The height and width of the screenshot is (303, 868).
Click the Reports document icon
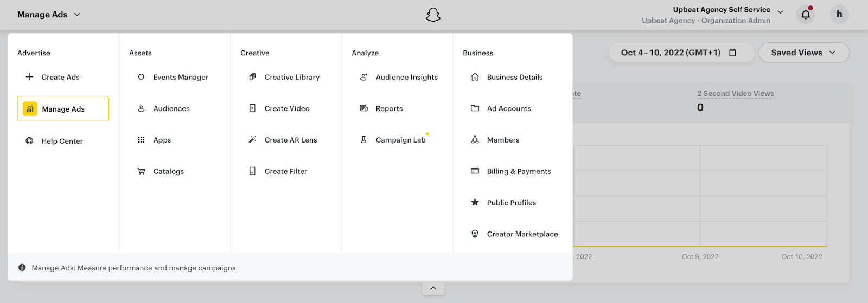(x=363, y=108)
